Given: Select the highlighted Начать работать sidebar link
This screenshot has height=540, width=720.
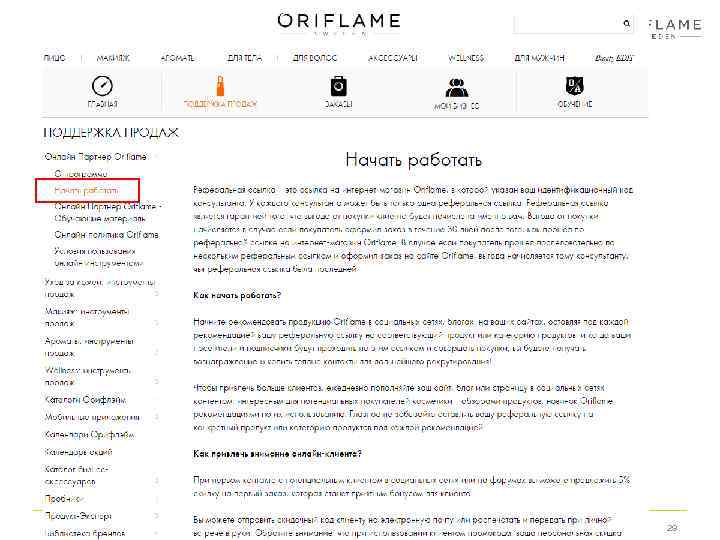Looking at the screenshot, I should click(86, 190).
